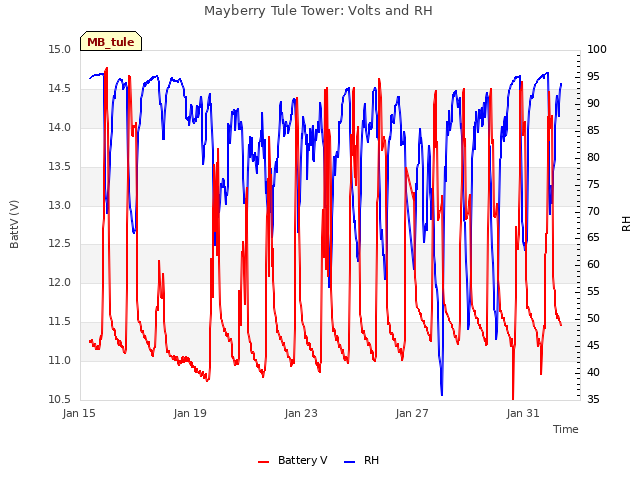Click the 95 right axis value

[593, 77]
